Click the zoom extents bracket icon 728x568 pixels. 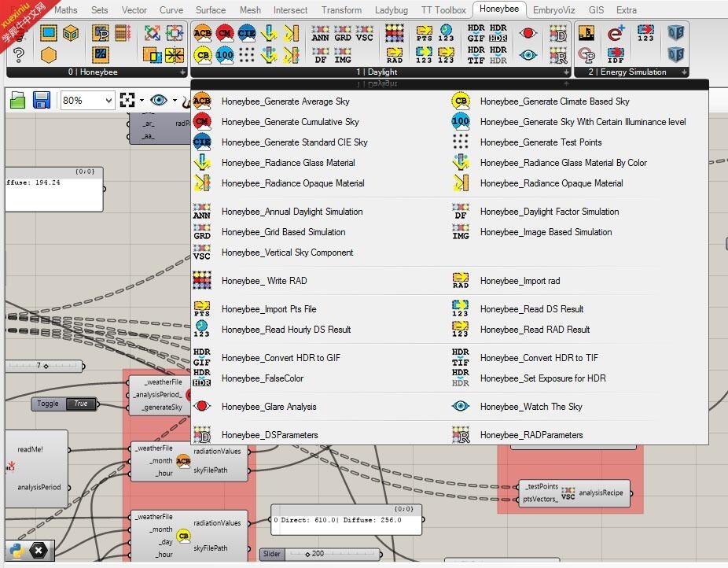(127, 100)
